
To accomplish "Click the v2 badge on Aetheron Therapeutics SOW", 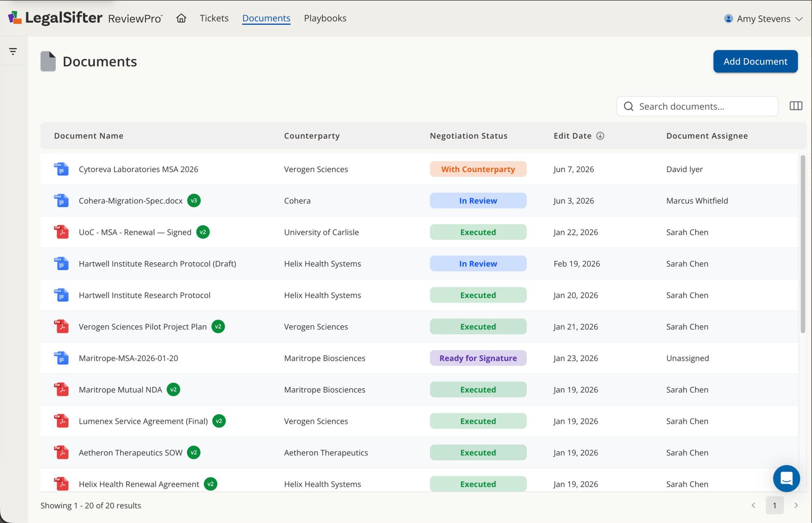I will (194, 452).
